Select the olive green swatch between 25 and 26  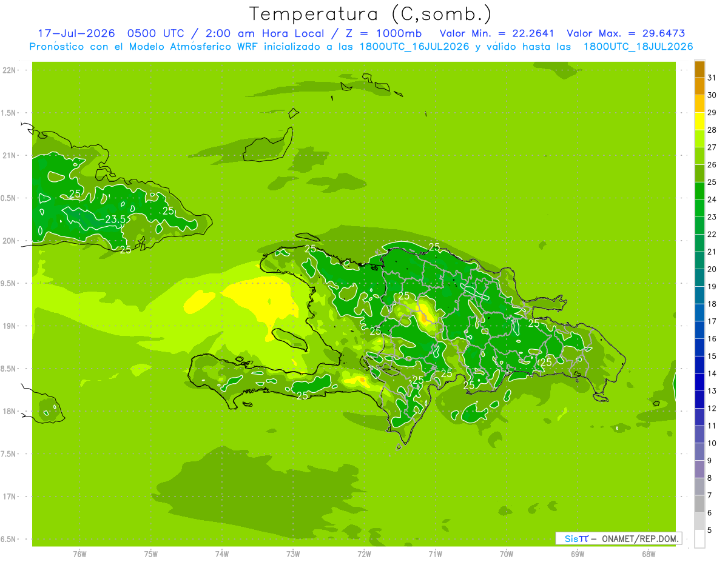(699, 173)
